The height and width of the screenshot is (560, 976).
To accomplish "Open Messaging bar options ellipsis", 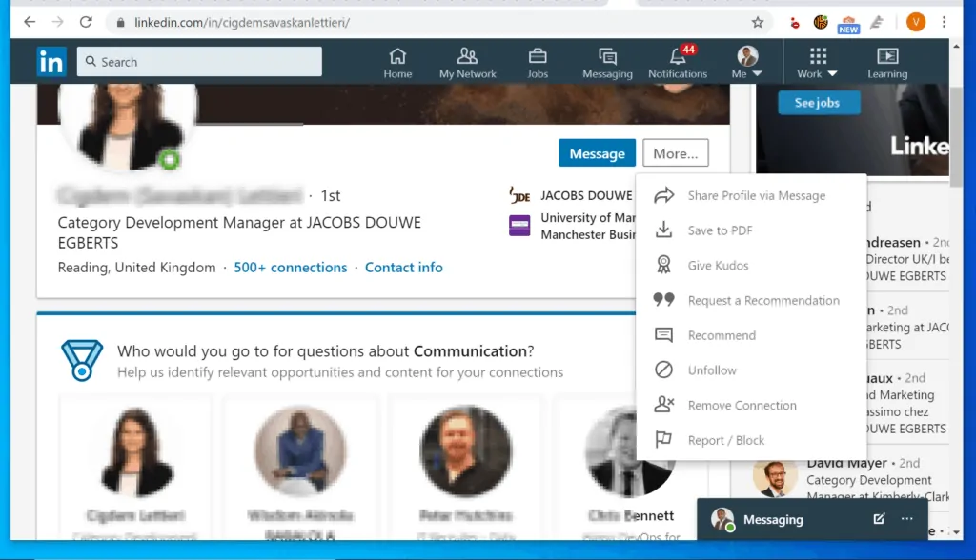I will click(x=907, y=518).
